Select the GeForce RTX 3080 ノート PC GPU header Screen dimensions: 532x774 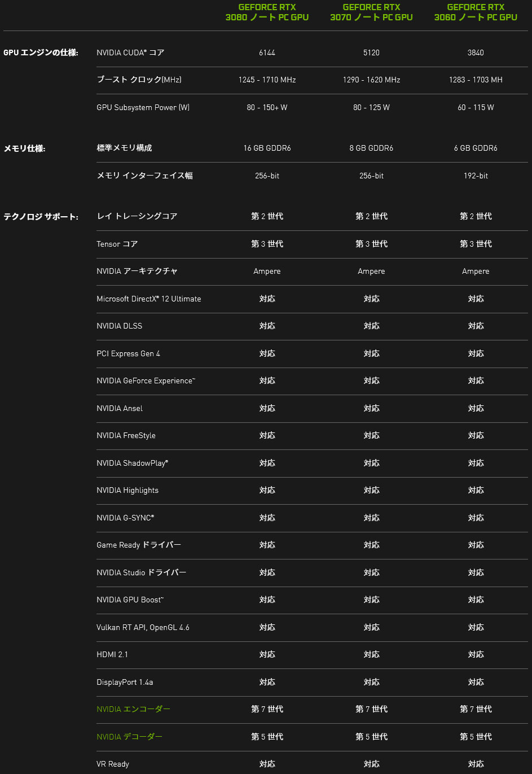[267, 12]
